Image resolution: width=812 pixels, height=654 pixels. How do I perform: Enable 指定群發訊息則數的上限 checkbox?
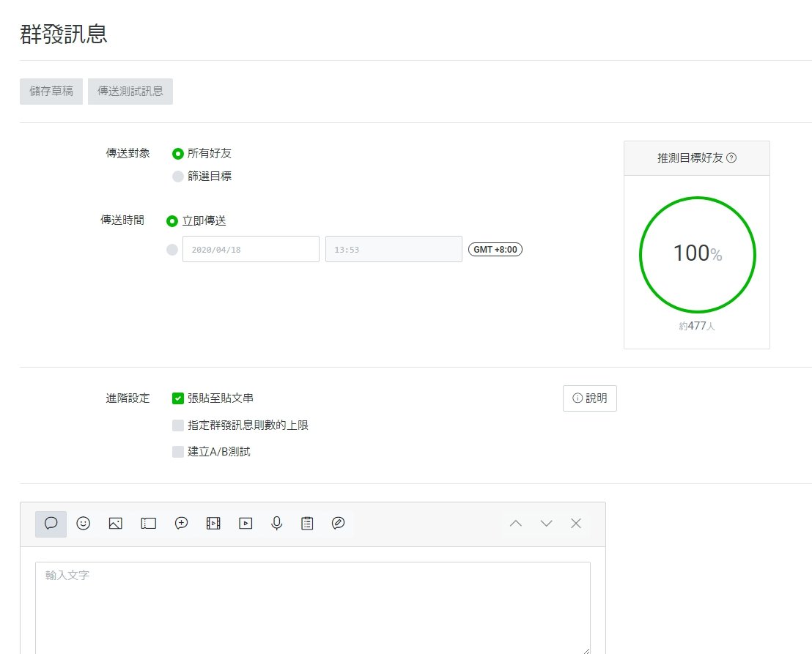tap(178, 426)
